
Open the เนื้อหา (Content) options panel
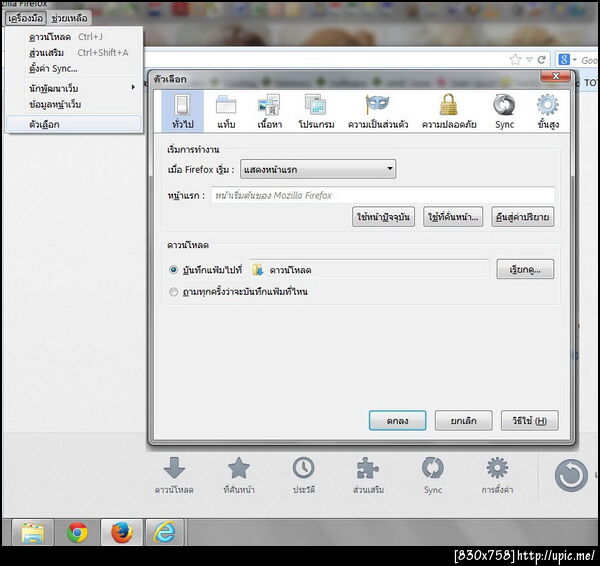click(x=269, y=111)
